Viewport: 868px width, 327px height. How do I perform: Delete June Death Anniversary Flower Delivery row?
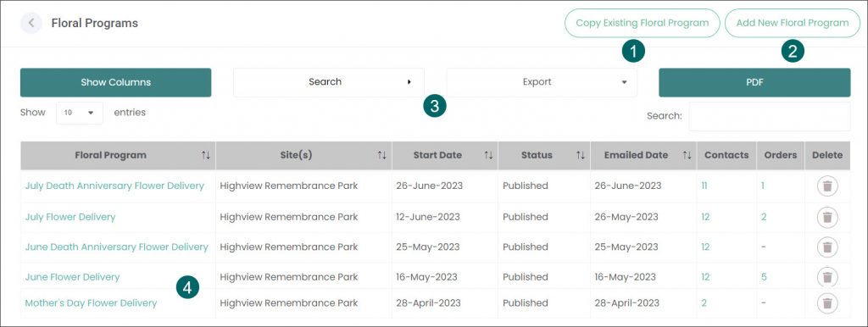827,247
